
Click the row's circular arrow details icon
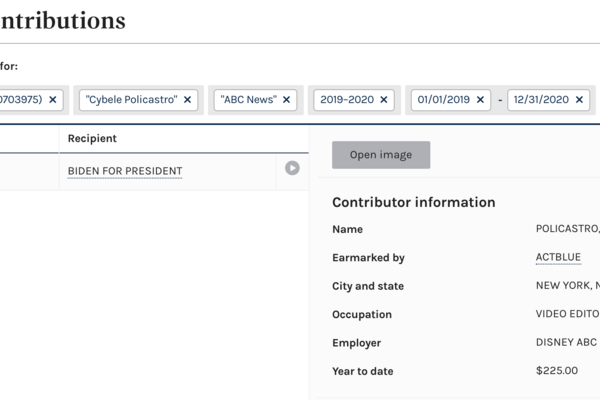292,168
